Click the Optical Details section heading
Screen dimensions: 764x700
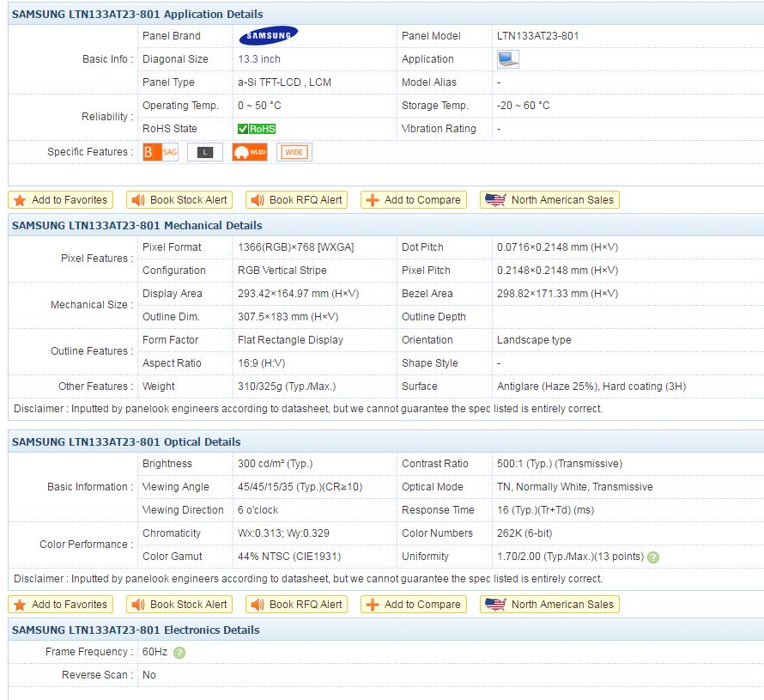126,441
